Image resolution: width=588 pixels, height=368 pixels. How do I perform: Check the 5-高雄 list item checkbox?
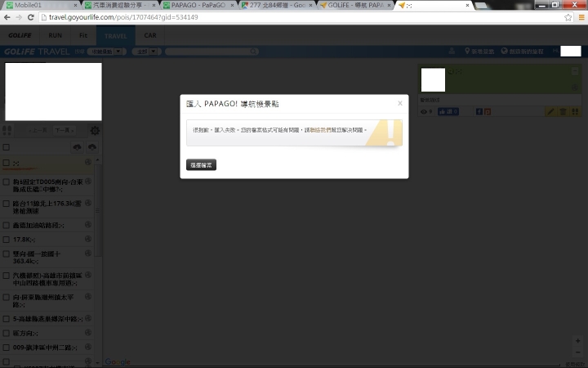7,319
